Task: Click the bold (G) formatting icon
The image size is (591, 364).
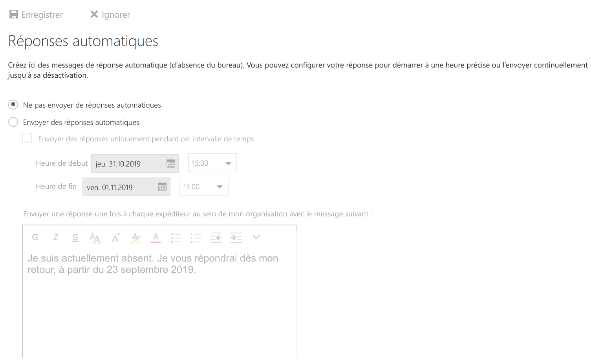Action: coord(35,237)
